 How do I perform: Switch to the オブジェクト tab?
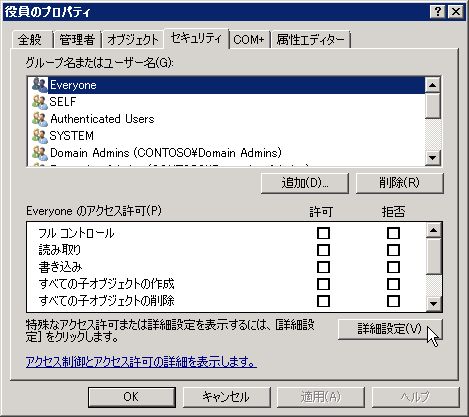[133, 40]
